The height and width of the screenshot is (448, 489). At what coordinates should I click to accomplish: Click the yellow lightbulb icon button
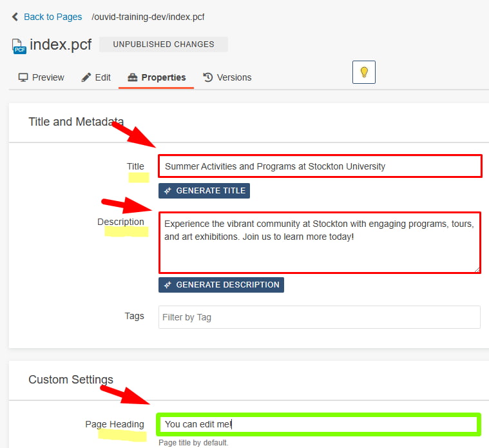(364, 72)
